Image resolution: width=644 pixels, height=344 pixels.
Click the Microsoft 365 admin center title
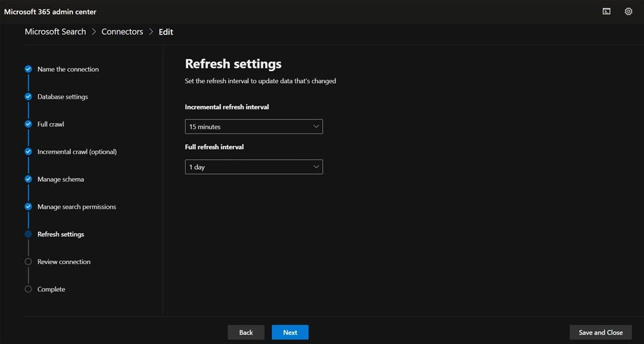pos(50,11)
